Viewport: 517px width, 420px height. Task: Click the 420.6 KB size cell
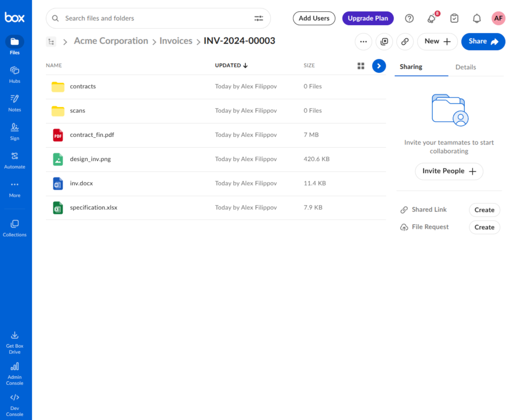317,159
